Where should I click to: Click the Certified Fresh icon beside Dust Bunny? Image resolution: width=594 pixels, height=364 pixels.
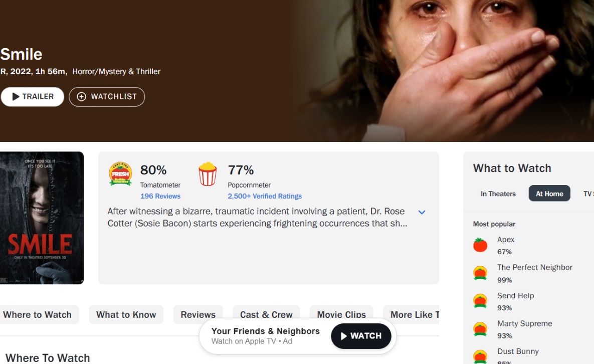click(480, 356)
